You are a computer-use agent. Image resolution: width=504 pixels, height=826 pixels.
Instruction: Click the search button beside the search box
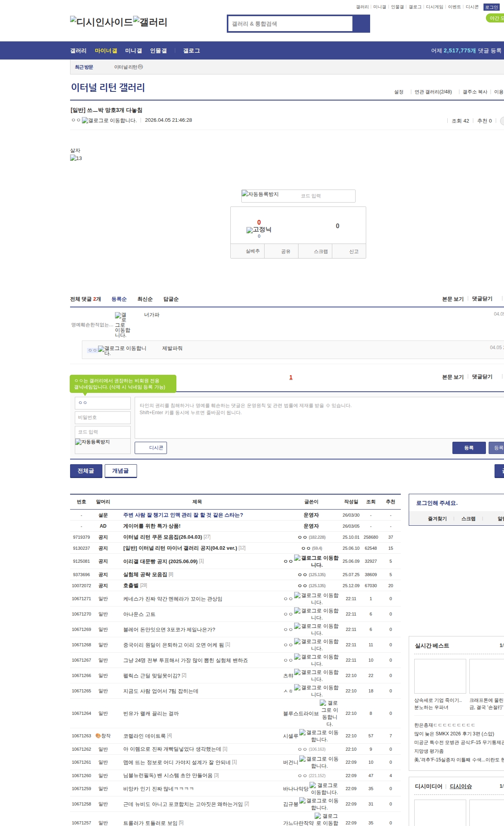click(x=361, y=24)
